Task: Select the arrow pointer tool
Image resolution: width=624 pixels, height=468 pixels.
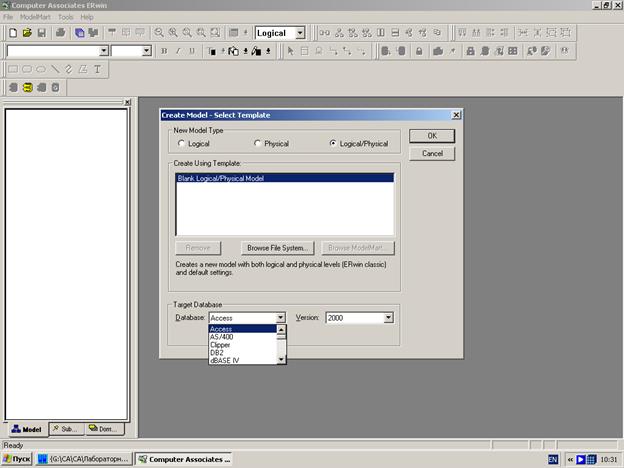Action: click(291, 51)
